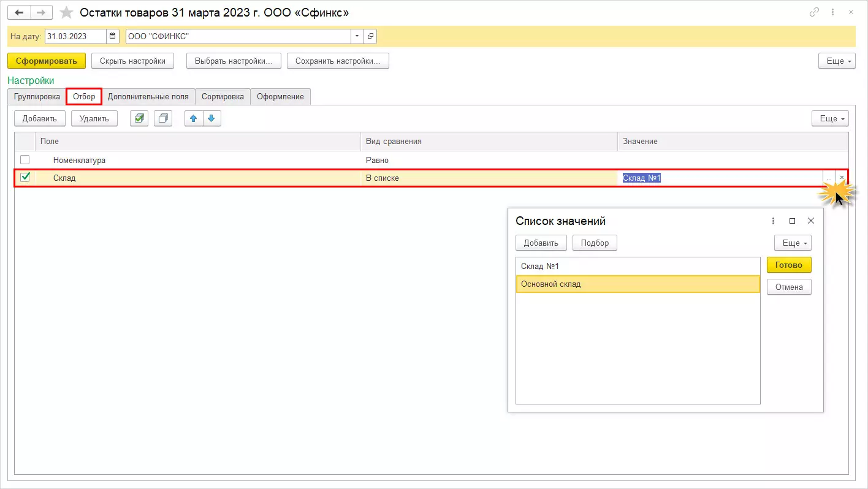Add report to favorites with the star
Viewport: 868px width, 489px height.
[x=67, y=12]
